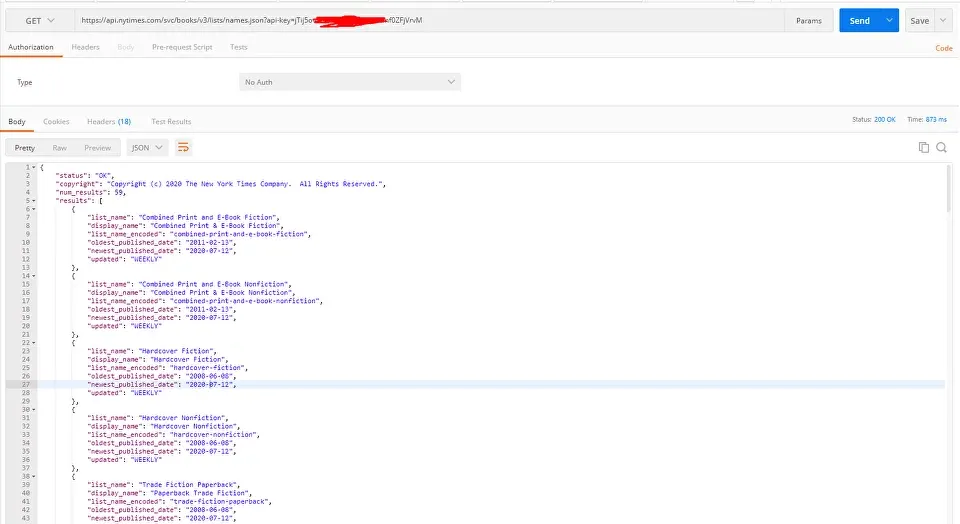Viewport: 960px width, 524px height.
Task: Collapse the object starting at line 14
Action: point(34,276)
